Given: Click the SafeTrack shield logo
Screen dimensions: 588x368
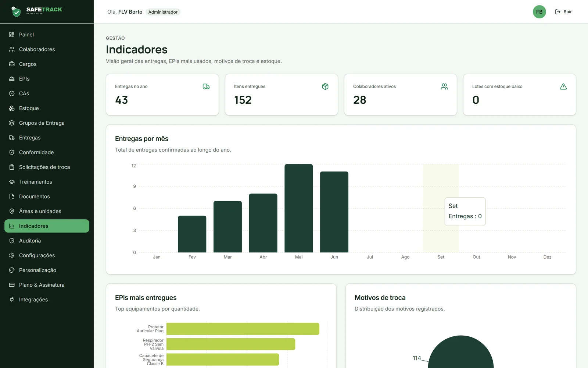Looking at the screenshot, I should tap(16, 12).
